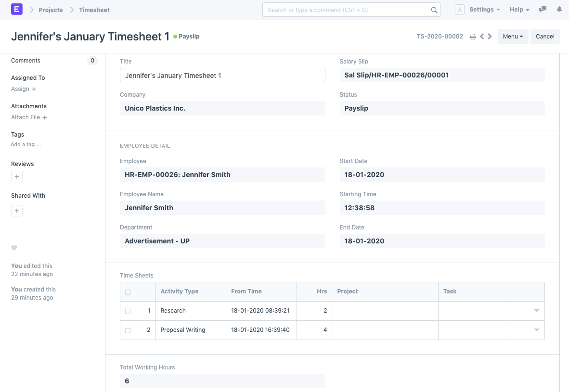The width and height of the screenshot is (569, 392).
Task: Expand the Proposal Writing row arrow
Action: 536,330
